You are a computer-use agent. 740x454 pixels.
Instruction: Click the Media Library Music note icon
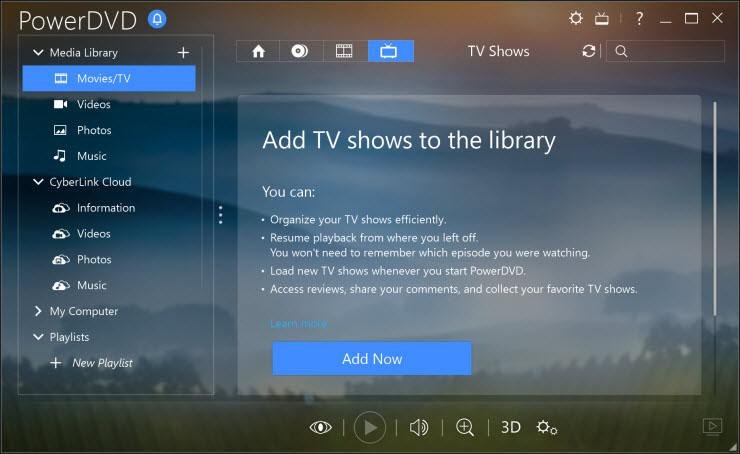click(59, 156)
